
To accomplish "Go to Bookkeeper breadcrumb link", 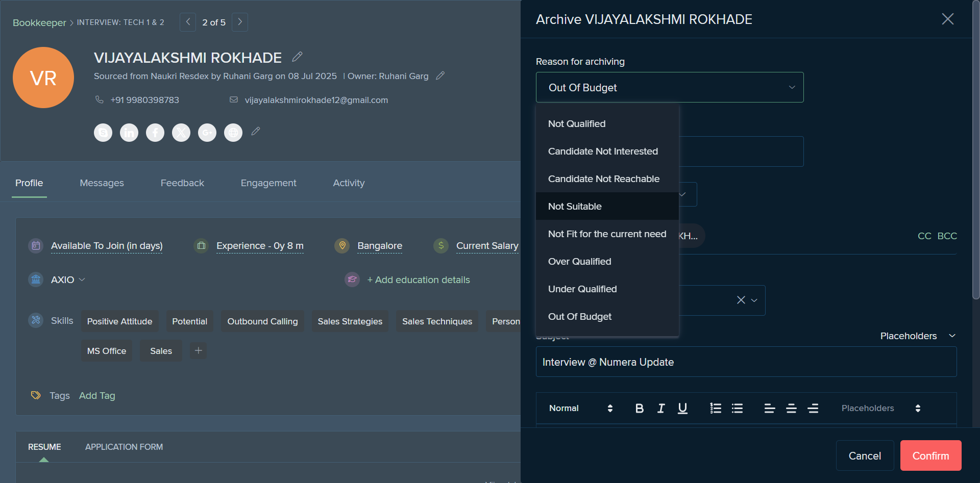I will 39,22.
